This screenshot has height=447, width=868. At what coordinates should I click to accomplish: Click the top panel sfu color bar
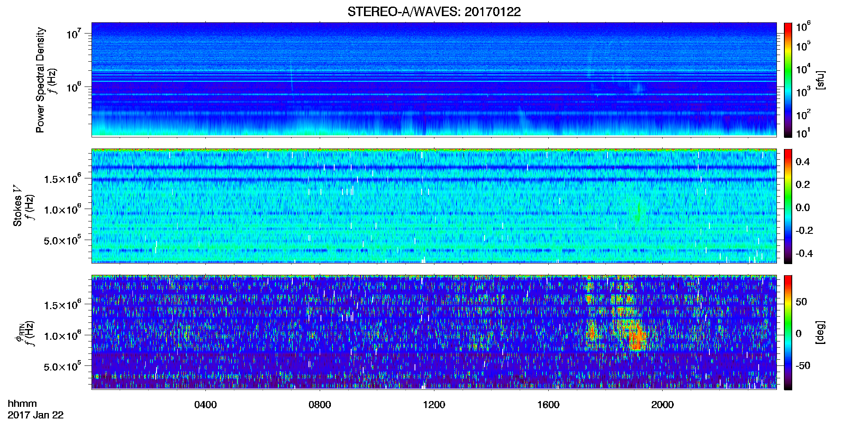(x=788, y=80)
